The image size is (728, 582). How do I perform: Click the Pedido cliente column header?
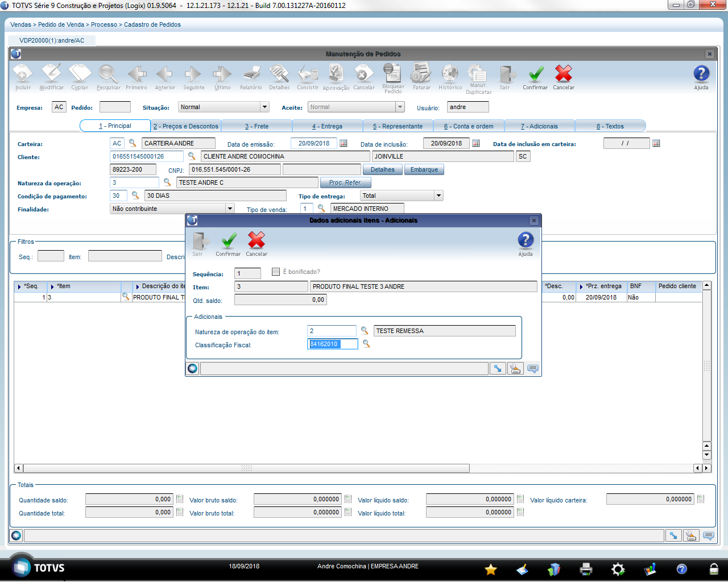677,286
